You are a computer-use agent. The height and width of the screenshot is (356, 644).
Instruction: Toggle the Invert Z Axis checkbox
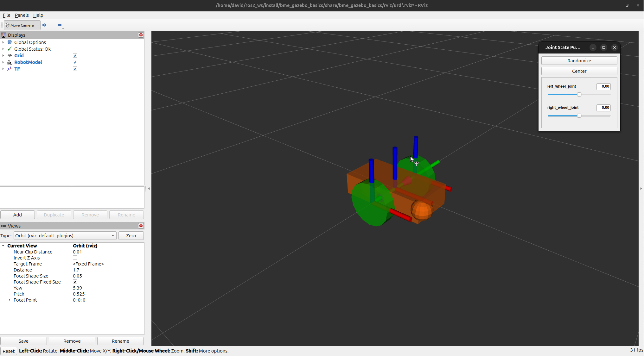pos(75,258)
